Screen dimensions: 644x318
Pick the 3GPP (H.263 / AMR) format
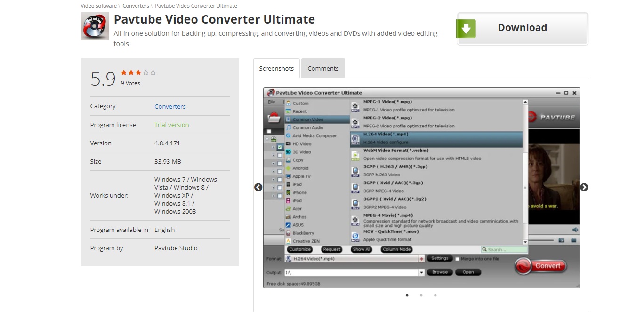click(x=436, y=170)
